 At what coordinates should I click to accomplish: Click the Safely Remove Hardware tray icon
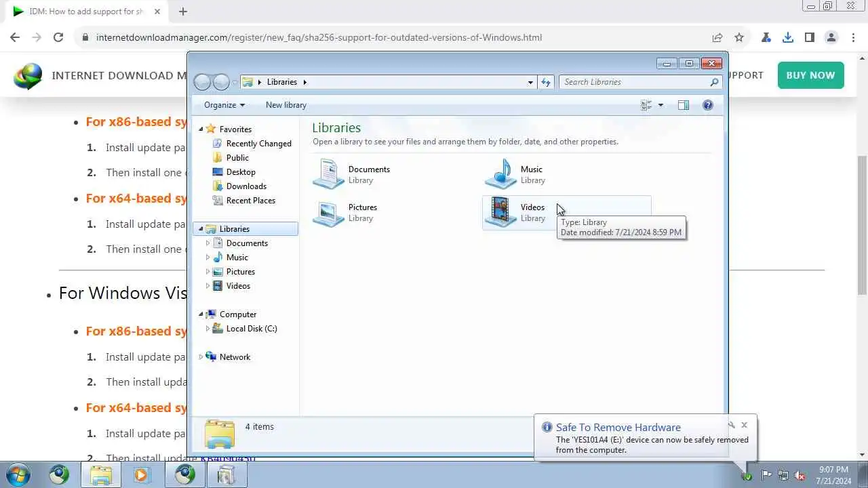coord(746,475)
